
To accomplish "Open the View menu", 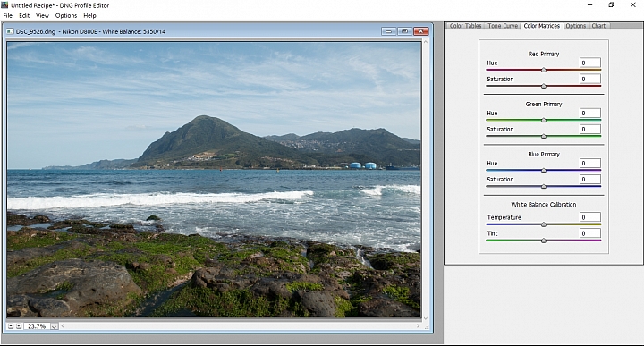I will click(x=42, y=15).
